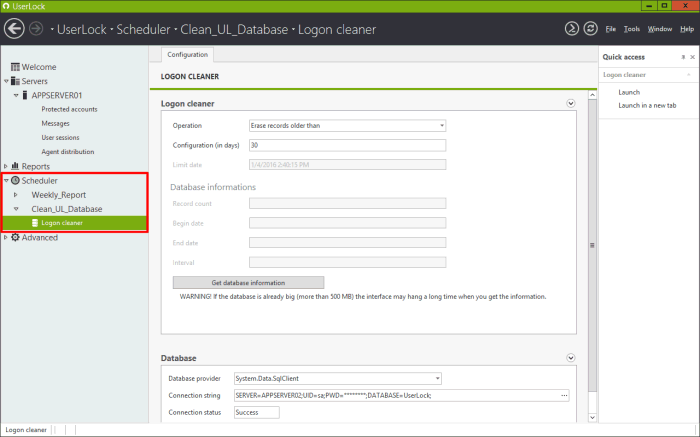Expand the Reports tree node
Screen dimensions: 700x437
click(x=6, y=166)
